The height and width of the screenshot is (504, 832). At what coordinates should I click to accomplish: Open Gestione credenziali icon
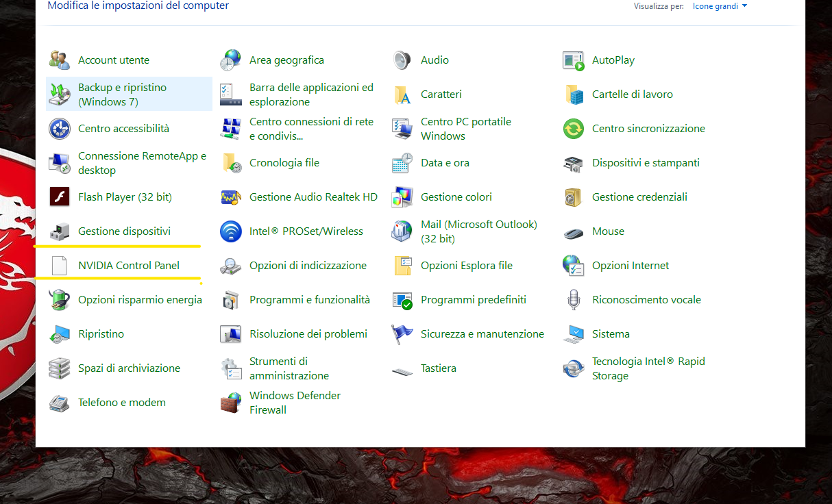point(574,197)
